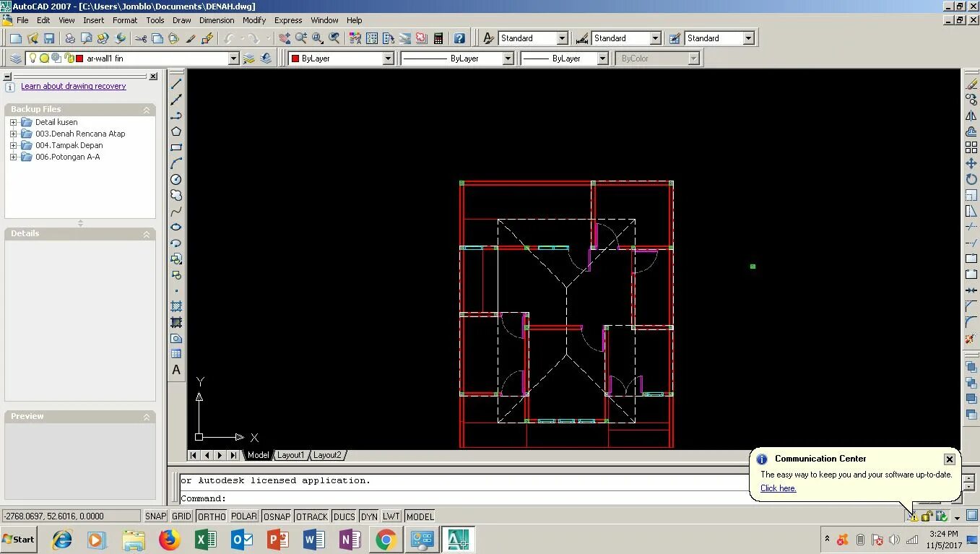This screenshot has width=980, height=554.
Task: Select the Fillet modify tool
Action: 971,322
